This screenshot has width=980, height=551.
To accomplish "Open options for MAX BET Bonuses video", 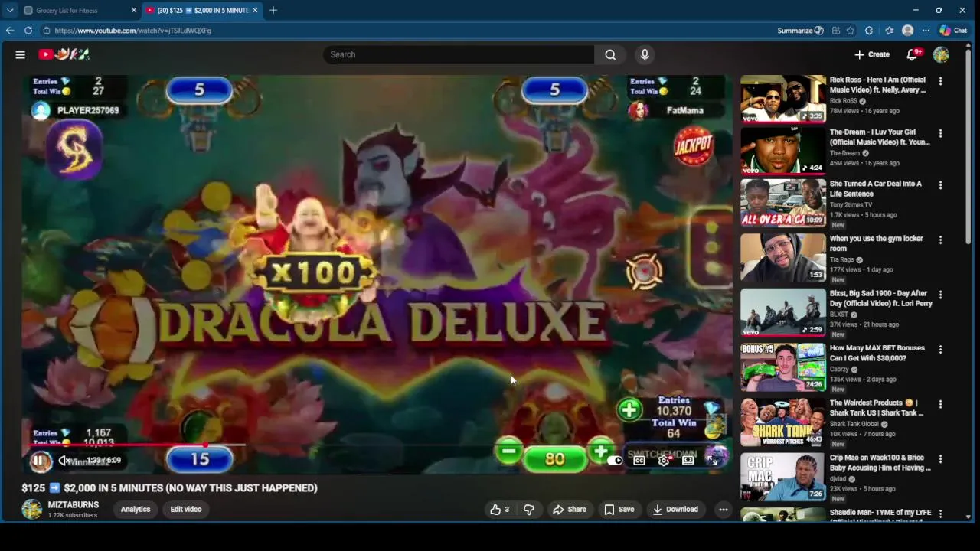I will [x=940, y=349].
